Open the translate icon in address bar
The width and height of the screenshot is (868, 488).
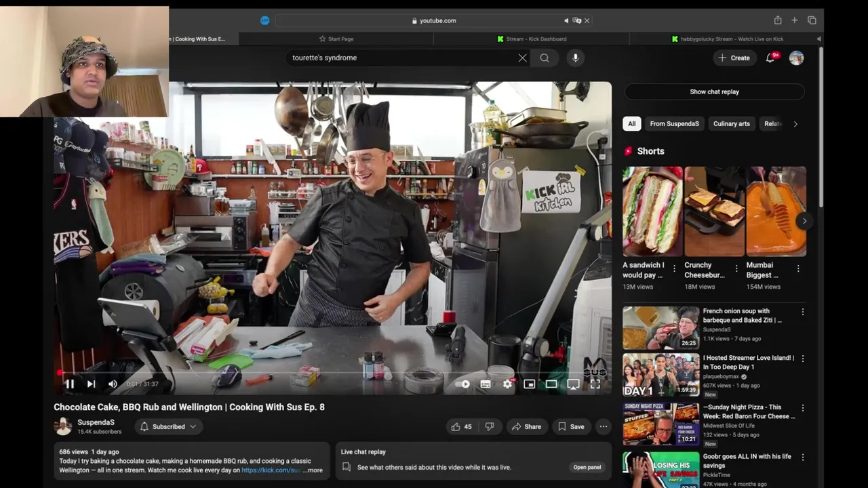577,20
